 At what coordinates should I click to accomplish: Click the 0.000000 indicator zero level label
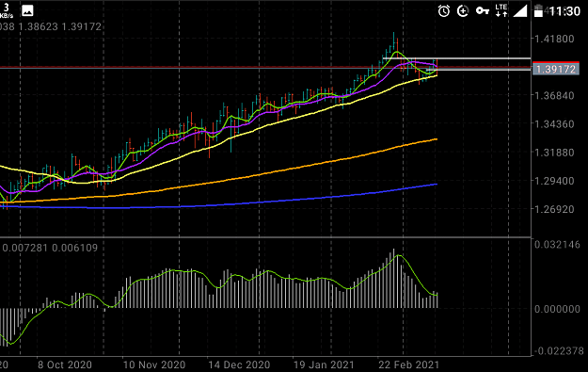[x=557, y=309]
